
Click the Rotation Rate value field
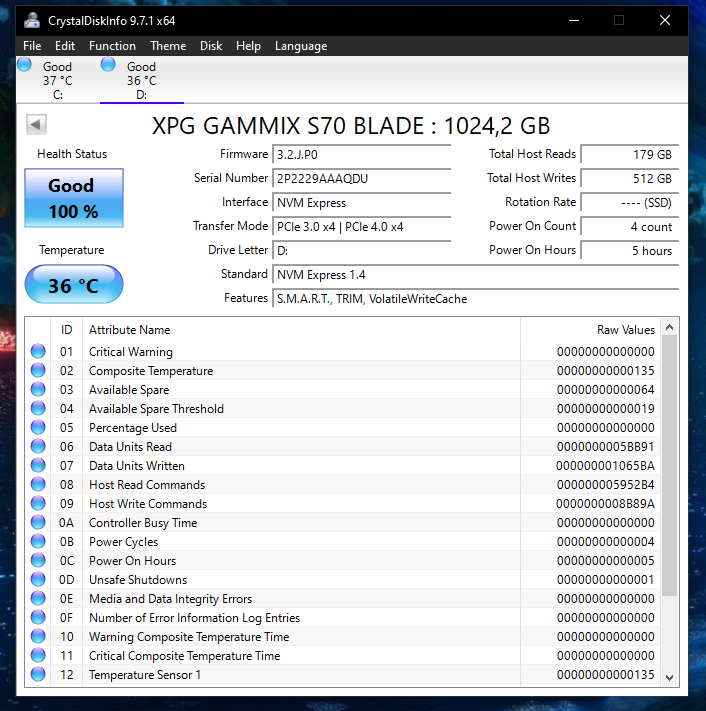click(630, 203)
